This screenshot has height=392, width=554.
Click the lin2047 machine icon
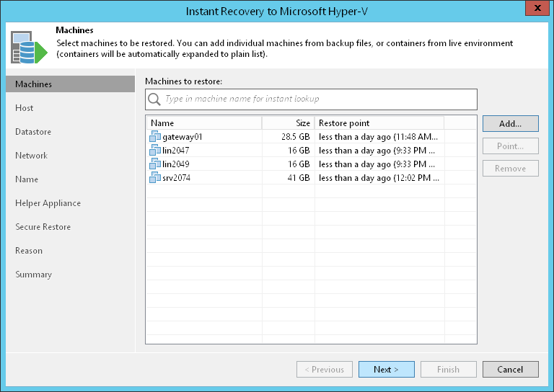click(x=155, y=151)
